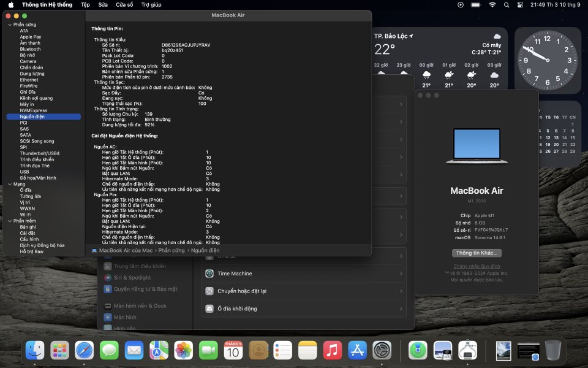Collapse the Mạng tree section
Screen dimensions: 588x368
pos(9,184)
